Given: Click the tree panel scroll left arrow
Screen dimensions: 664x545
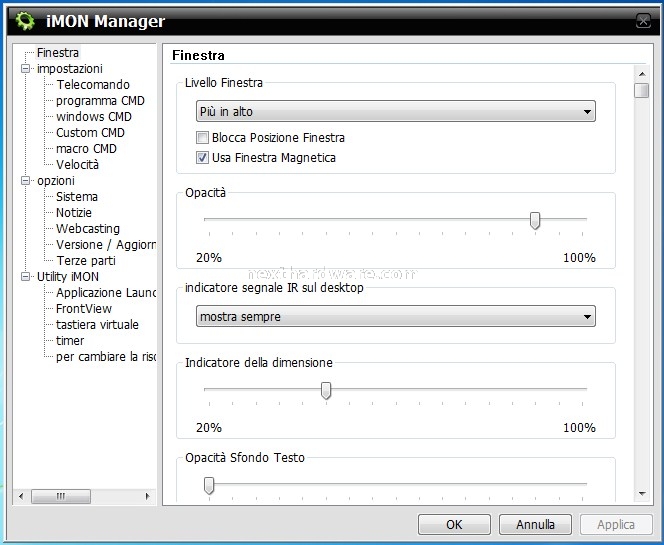Looking at the screenshot, I should coord(21,496).
